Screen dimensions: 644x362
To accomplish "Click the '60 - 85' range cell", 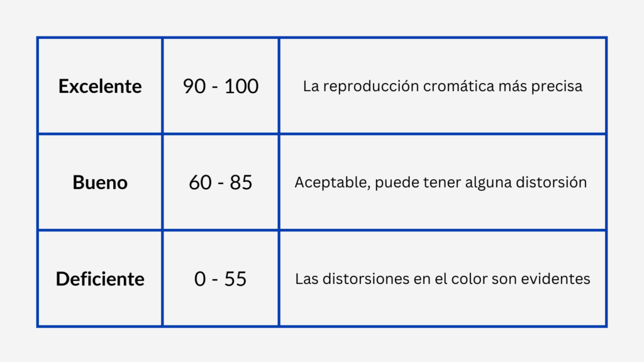I will [x=221, y=182].
